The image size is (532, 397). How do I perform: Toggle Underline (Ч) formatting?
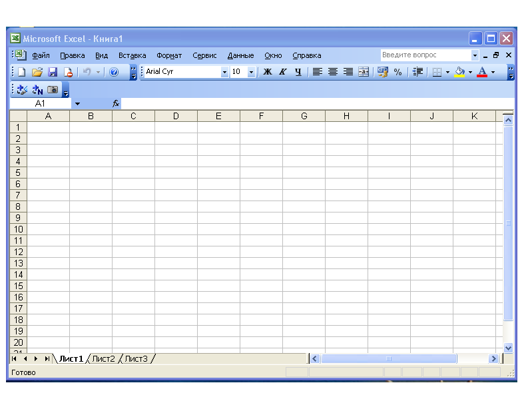click(298, 72)
